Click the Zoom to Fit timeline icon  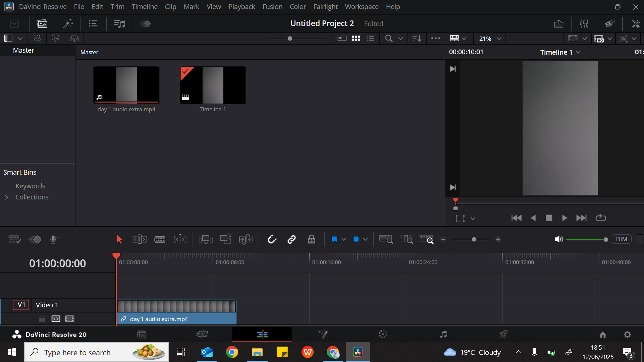tap(386, 239)
